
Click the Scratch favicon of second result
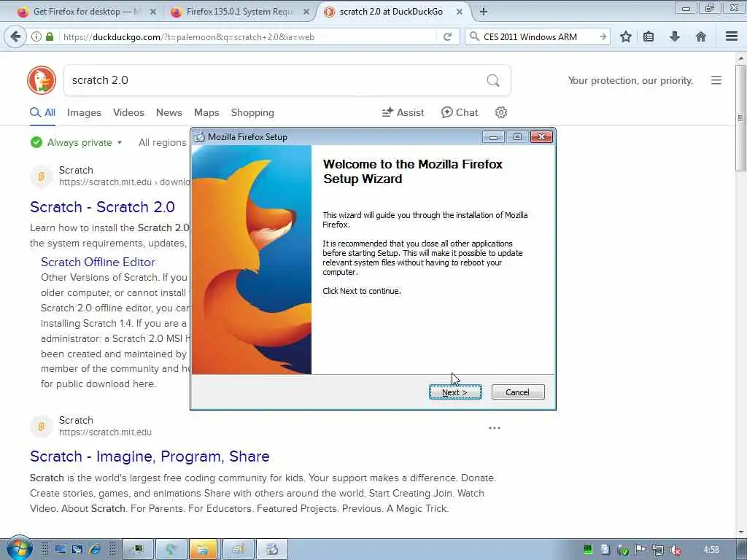click(42, 426)
